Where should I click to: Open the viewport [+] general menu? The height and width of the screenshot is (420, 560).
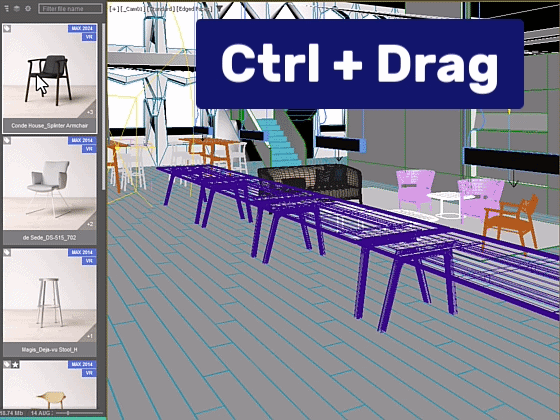114,9
